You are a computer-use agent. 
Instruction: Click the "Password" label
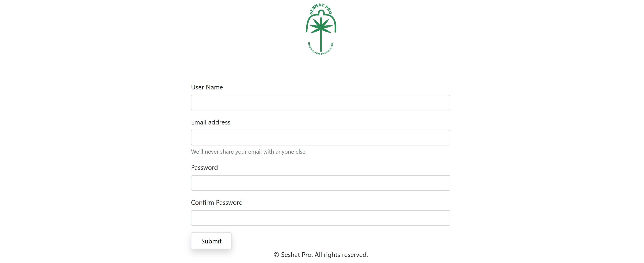[204, 167]
